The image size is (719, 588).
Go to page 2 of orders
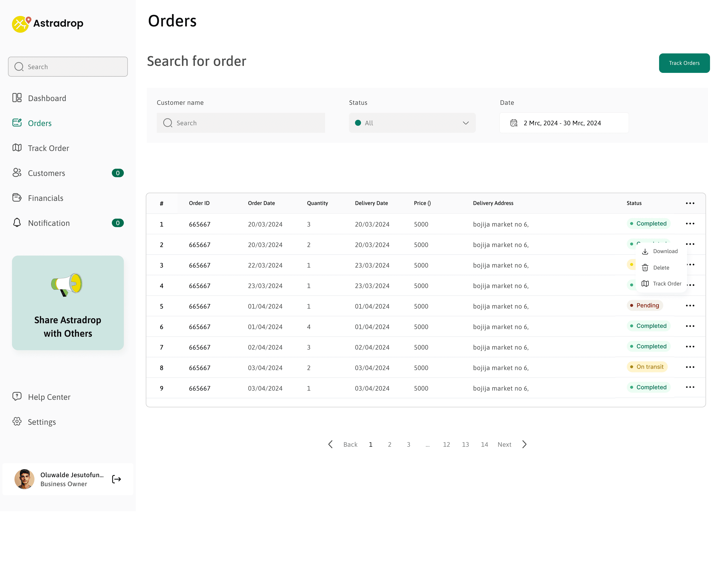tap(389, 444)
